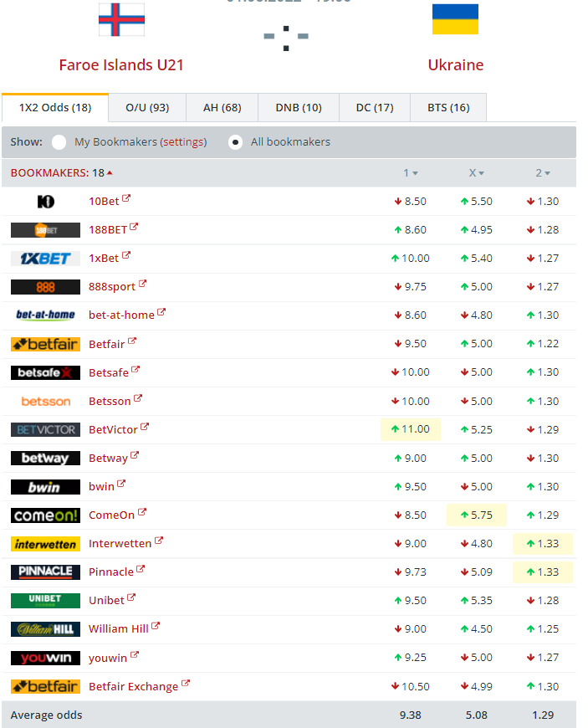Click the youwin logo
The height and width of the screenshot is (728, 588).
tap(45, 658)
